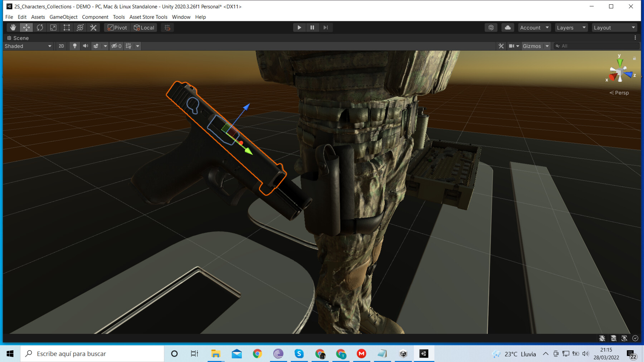Toggle the Gizmos button
644x362 pixels.
tap(532, 46)
